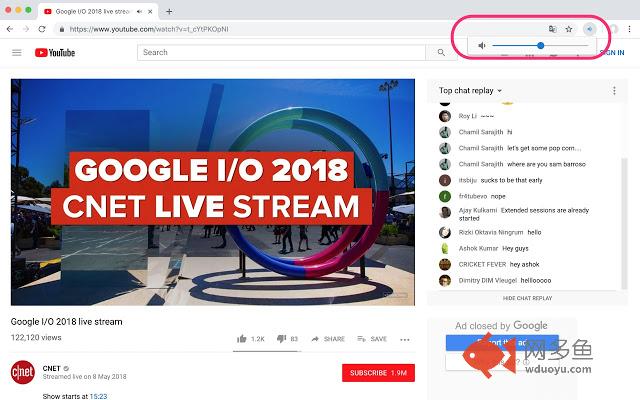Click Dimitry DIM Vleugel's chat avatar
Screen dimensions: 640x400
coord(444,280)
